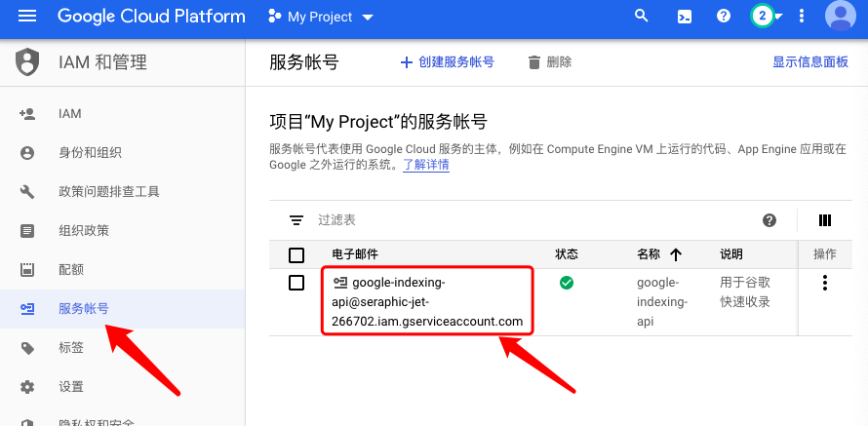
Task: Toggle the select-all header checkbox
Action: tap(296, 255)
